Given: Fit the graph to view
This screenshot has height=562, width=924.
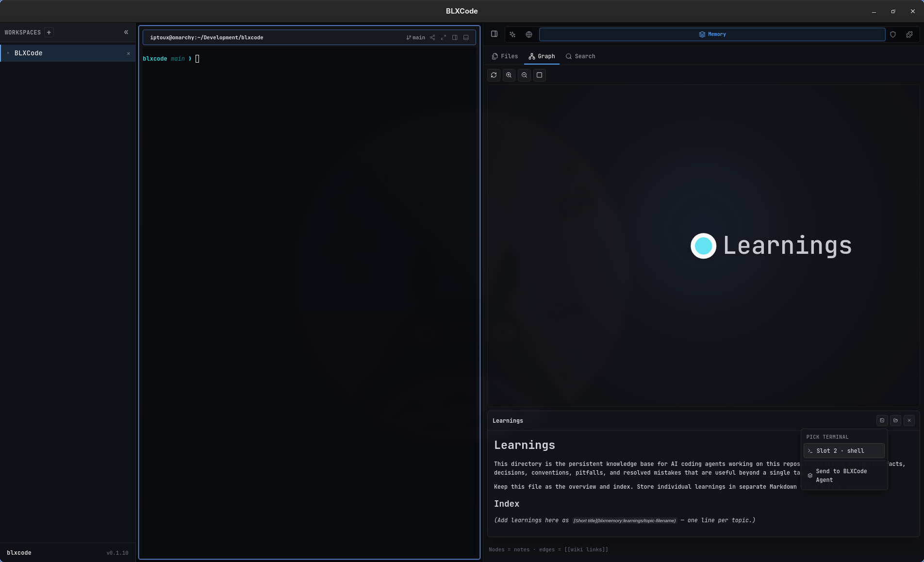Looking at the screenshot, I should [x=539, y=75].
